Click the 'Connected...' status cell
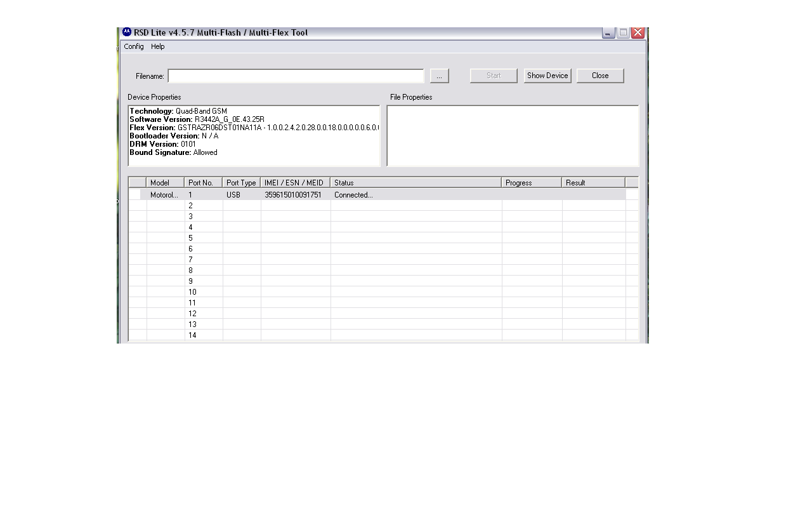This screenshot has width=812, height=508. [416, 195]
